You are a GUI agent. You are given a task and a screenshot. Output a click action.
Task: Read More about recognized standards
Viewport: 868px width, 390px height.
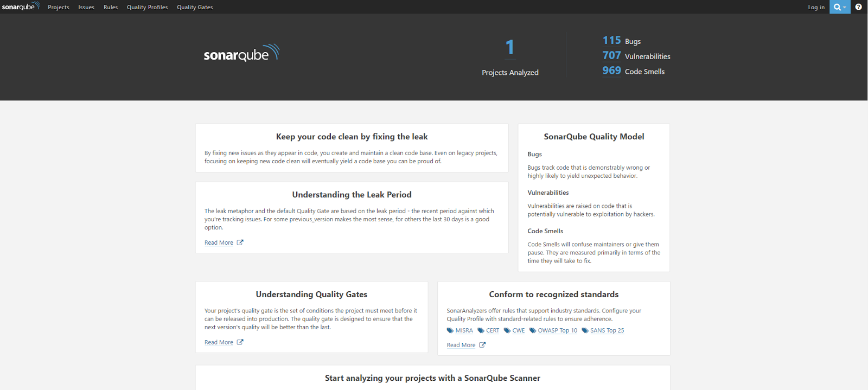pyautogui.click(x=461, y=345)
